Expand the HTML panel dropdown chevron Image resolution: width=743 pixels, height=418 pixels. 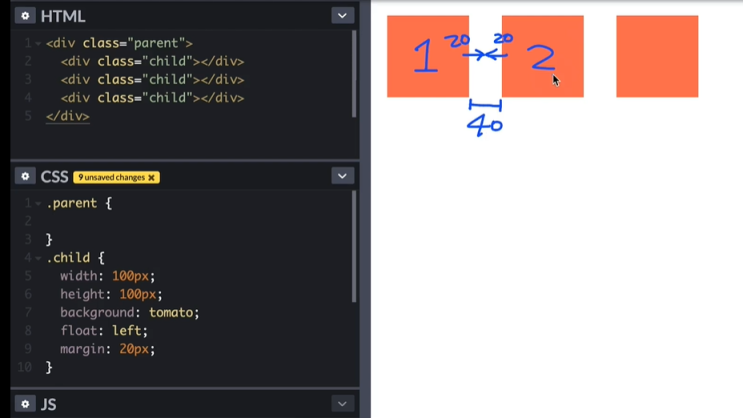(x=342, y=16)
